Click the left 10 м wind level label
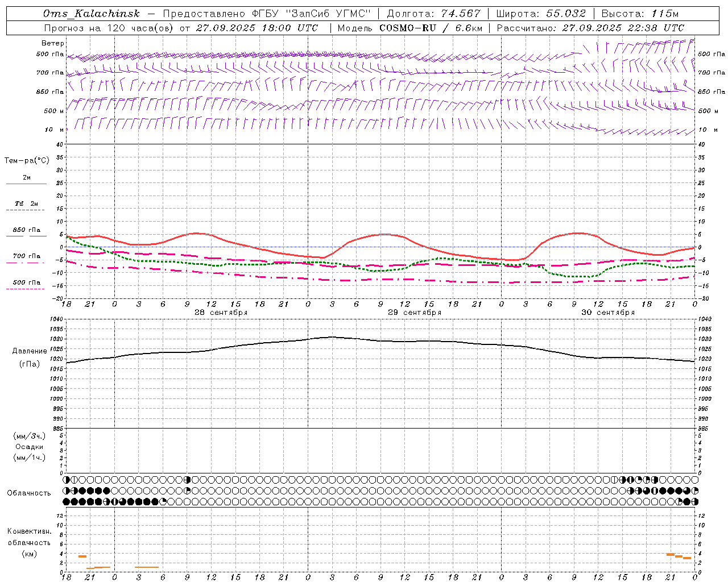This screenshot has height=582, width=728. pyautogui.click(x=54, y=130)
